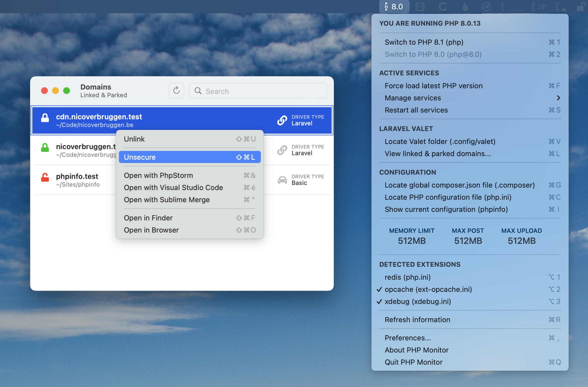Click Locate global composer.json file
The image size is (588, 387).
pos(470,185)
